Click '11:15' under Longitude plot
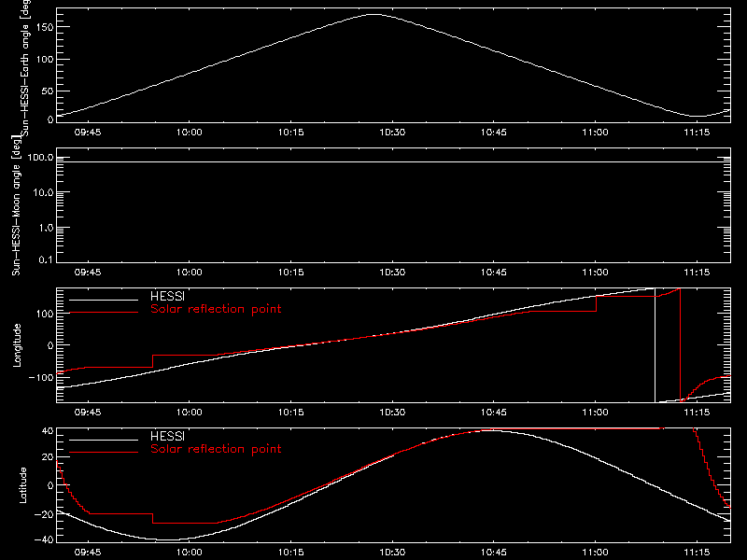Viewport: 747px width, 560px height. 697,413
